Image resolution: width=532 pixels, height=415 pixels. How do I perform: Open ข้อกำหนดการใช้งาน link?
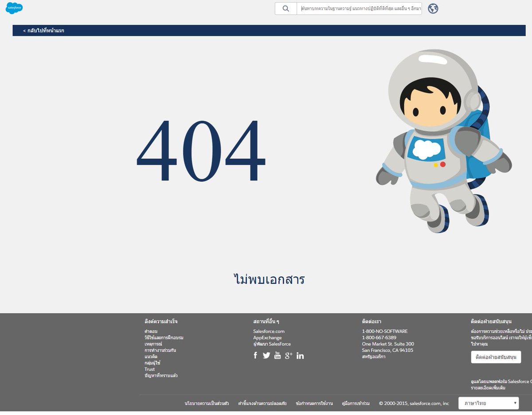[314, 403]
